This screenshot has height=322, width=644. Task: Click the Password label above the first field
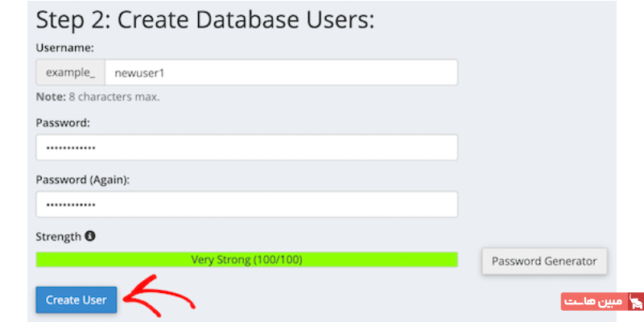point(63,123)
